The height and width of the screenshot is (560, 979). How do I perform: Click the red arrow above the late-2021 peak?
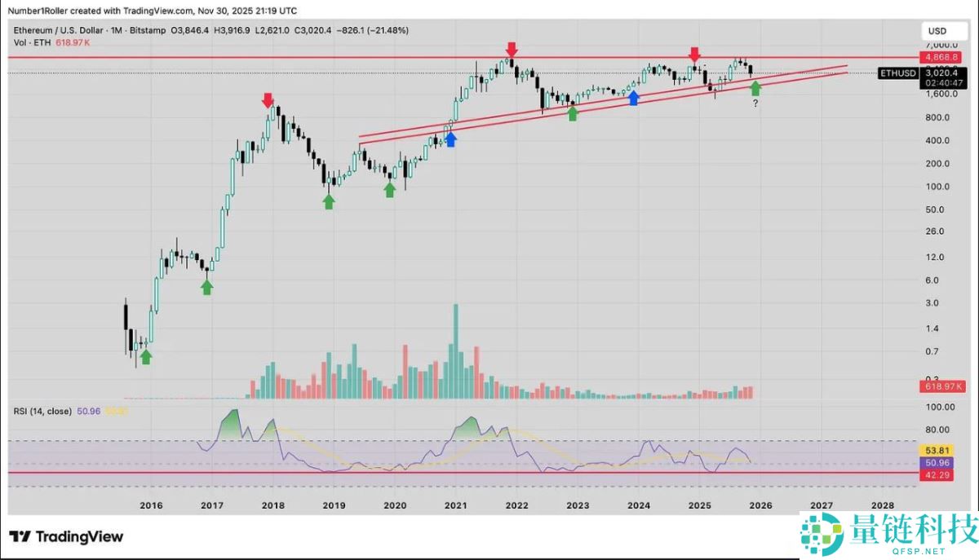coord(511,51)
